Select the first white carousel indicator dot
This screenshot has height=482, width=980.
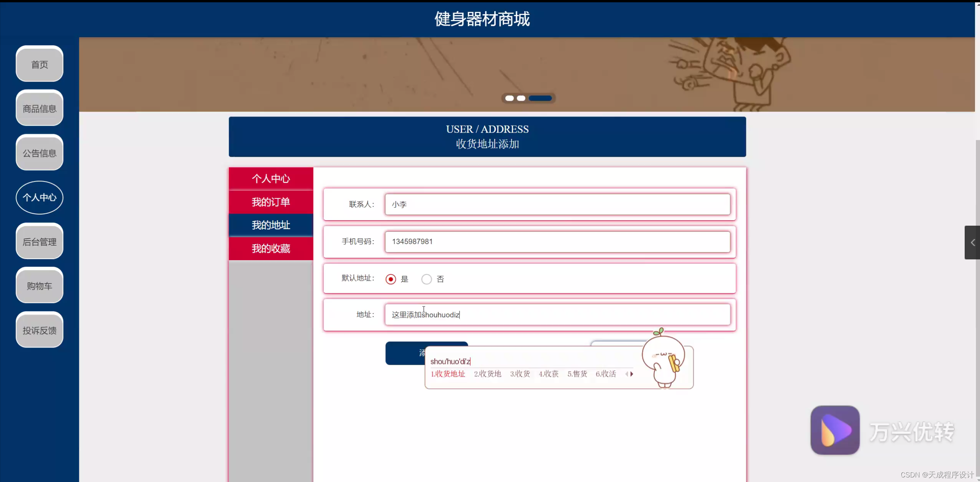[510, 98]
